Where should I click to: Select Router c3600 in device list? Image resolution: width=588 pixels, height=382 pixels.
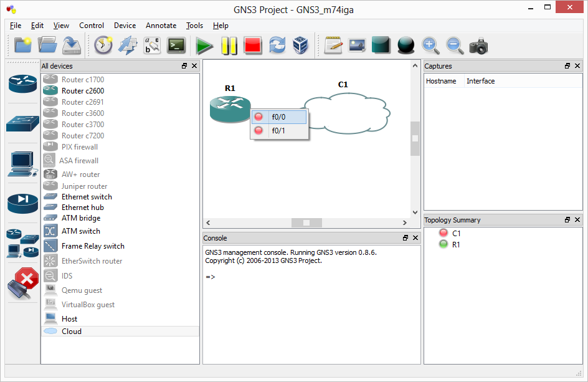pos(120,113)
